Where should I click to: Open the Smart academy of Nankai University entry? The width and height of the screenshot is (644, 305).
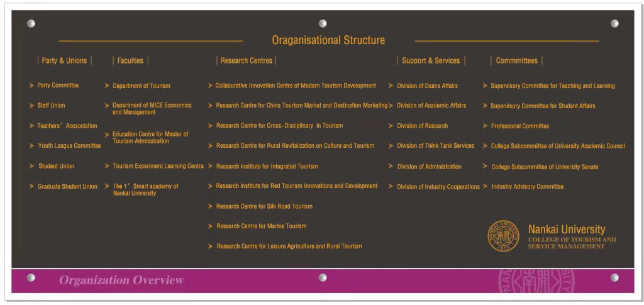(145, 190)
